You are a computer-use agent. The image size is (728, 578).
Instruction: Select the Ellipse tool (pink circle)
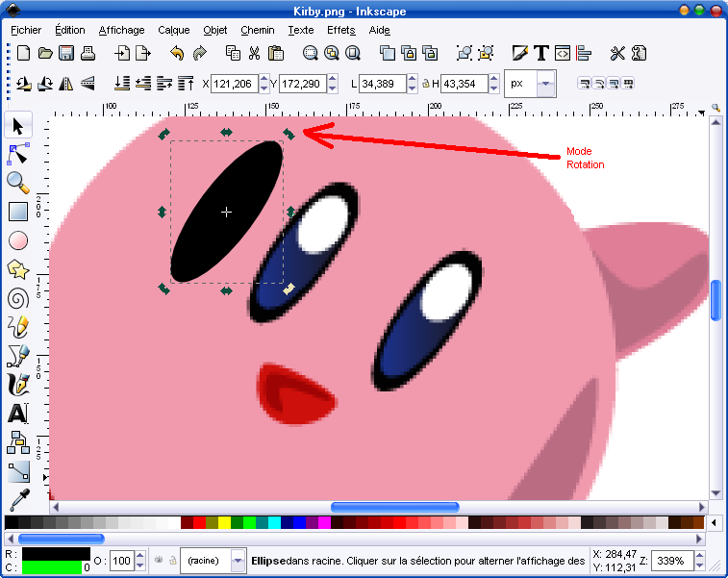click(18, 240)
